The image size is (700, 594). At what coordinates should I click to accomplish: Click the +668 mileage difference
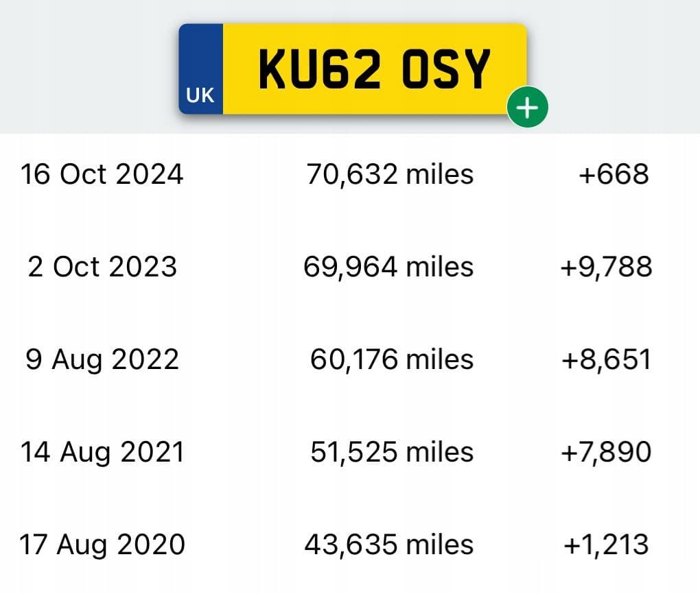point(614,174)
